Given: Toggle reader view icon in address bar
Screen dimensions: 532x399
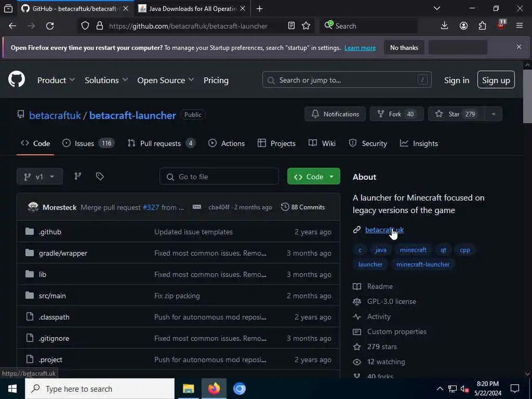Looking at the screenshot, I should click(291, 26).
